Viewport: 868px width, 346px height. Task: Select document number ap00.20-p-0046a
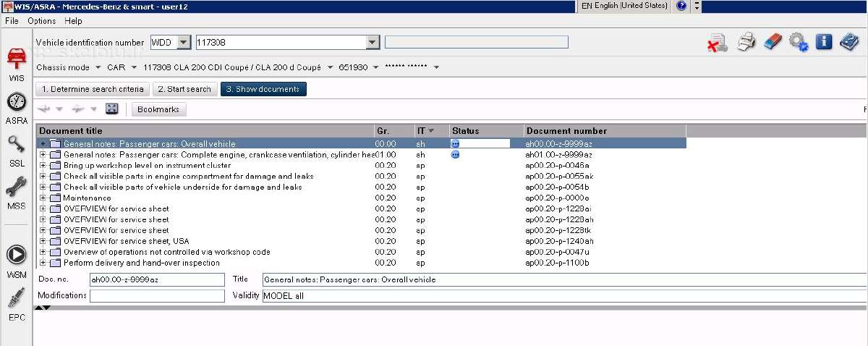tap(558, 165)
